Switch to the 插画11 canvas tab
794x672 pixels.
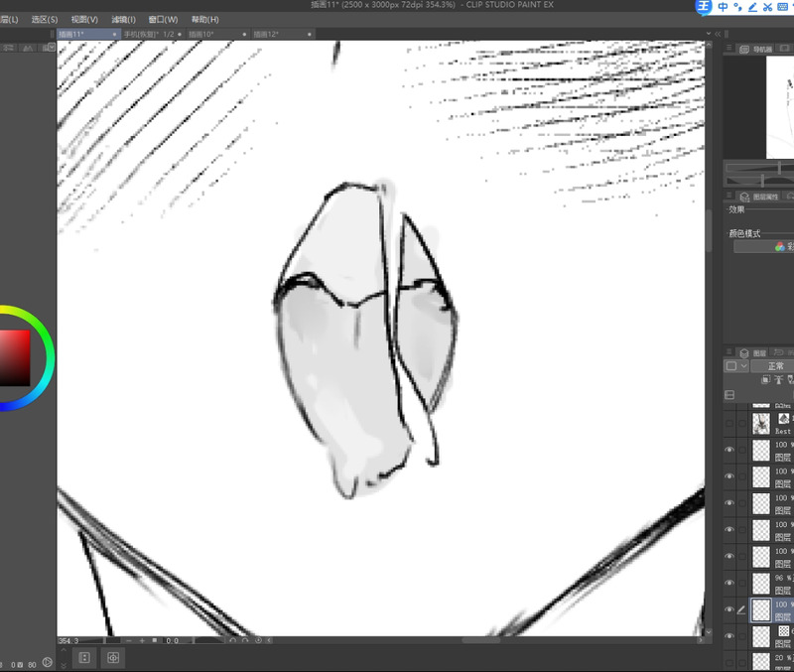click(x=88, y=34)
